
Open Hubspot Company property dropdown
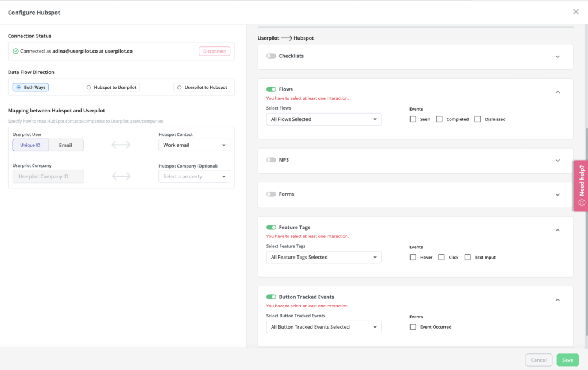click(194, 176)
